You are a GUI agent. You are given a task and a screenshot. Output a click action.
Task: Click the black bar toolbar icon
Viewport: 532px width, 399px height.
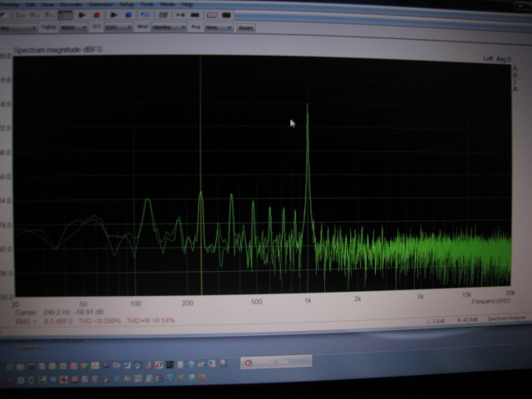click(x=195, y=15)
